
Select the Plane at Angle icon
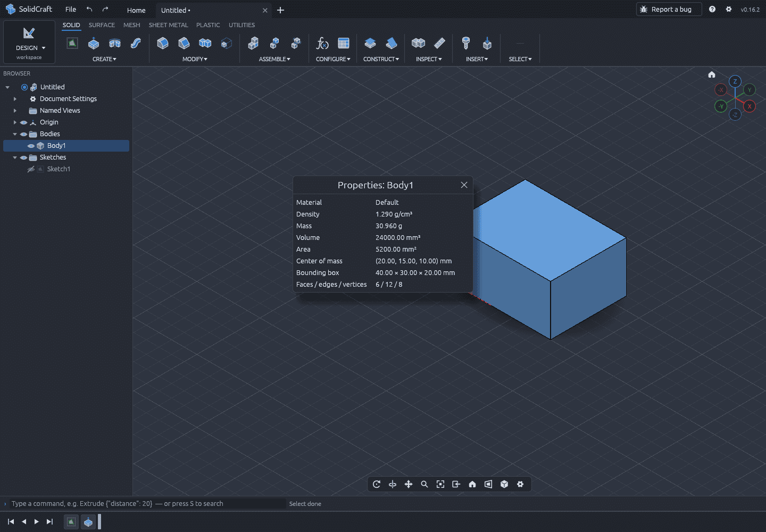pyautogui.click(x=392, y=43)
